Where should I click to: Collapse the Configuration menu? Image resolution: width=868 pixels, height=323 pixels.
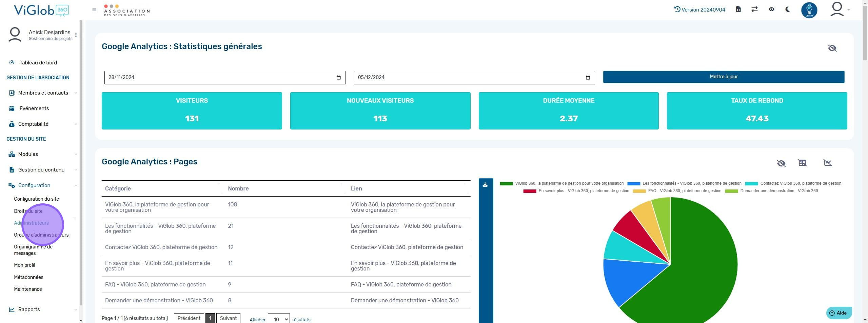(x=43, y=185)
